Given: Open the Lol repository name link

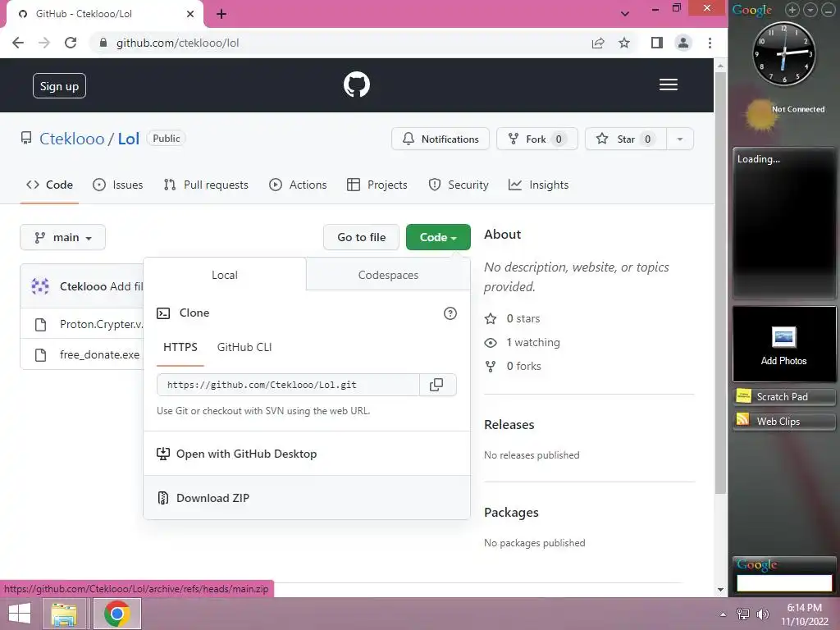Looking at the screenshot, I should [129, 139].
